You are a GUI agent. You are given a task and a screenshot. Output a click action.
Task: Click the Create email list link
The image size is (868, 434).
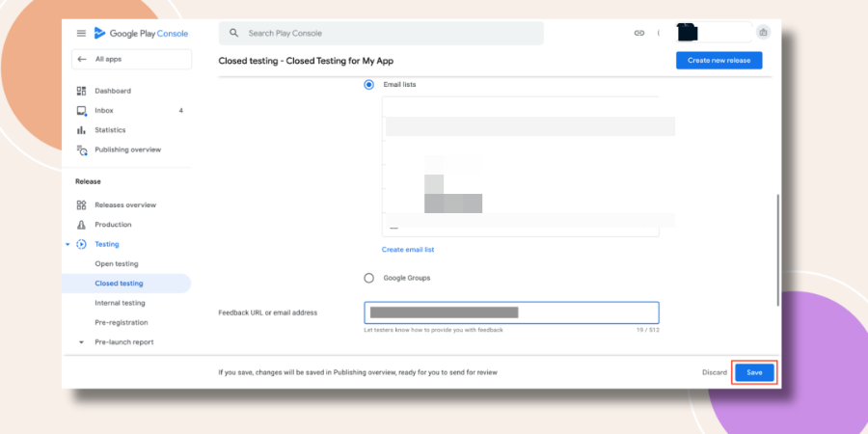coord(408,250)
